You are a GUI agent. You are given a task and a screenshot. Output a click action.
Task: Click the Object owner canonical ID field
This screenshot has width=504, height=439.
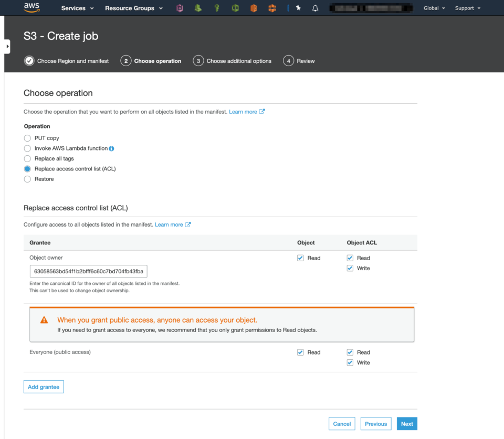[88, 271]
